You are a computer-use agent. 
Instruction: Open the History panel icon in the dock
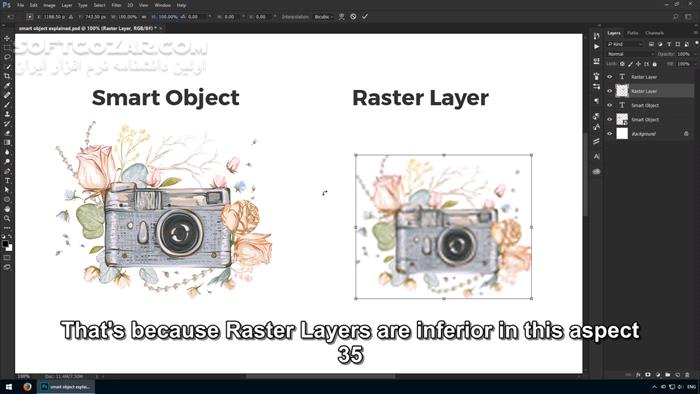[x=596, y=36]
